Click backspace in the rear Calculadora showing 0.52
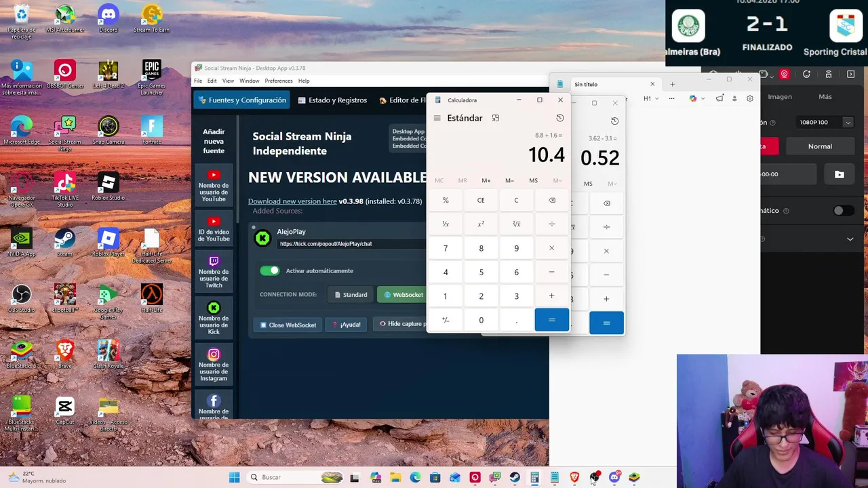 tap(606, 203)
